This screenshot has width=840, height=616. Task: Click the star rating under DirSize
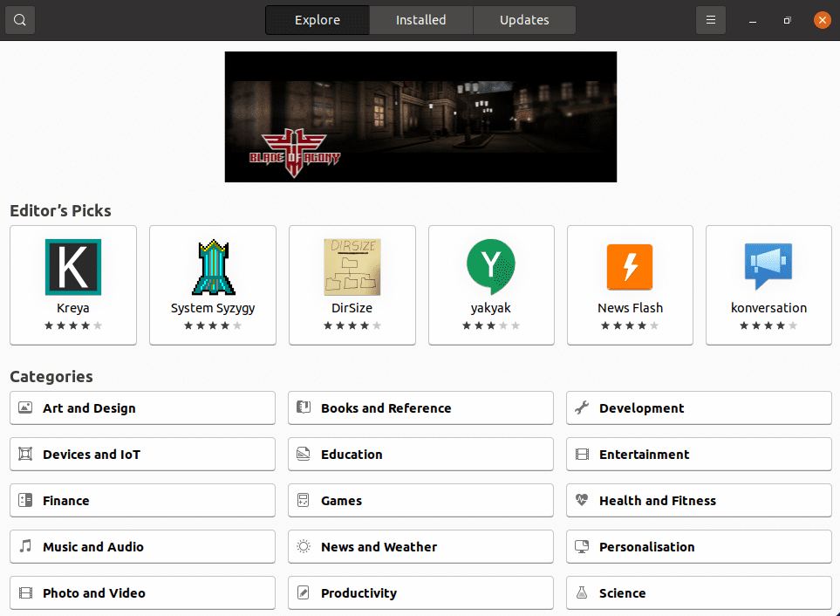coord(352,325)
